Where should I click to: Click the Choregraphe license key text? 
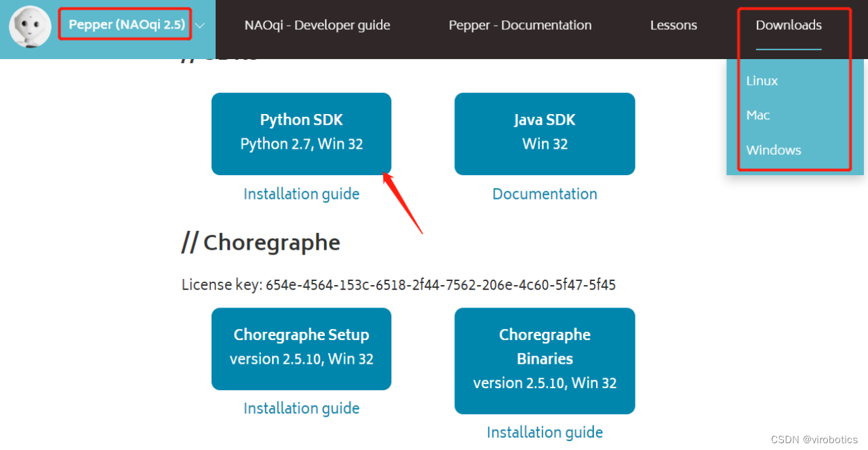(399, 285)
